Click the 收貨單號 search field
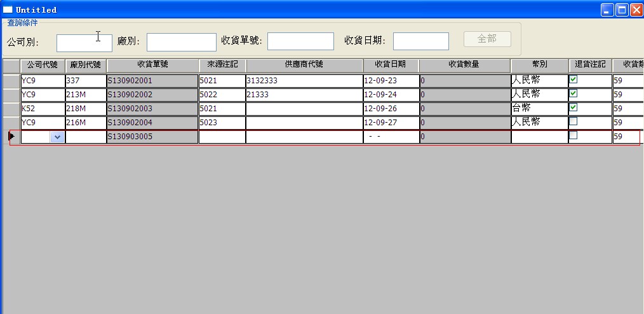Viewport: 644px width, 314px height. coord(300,41)
